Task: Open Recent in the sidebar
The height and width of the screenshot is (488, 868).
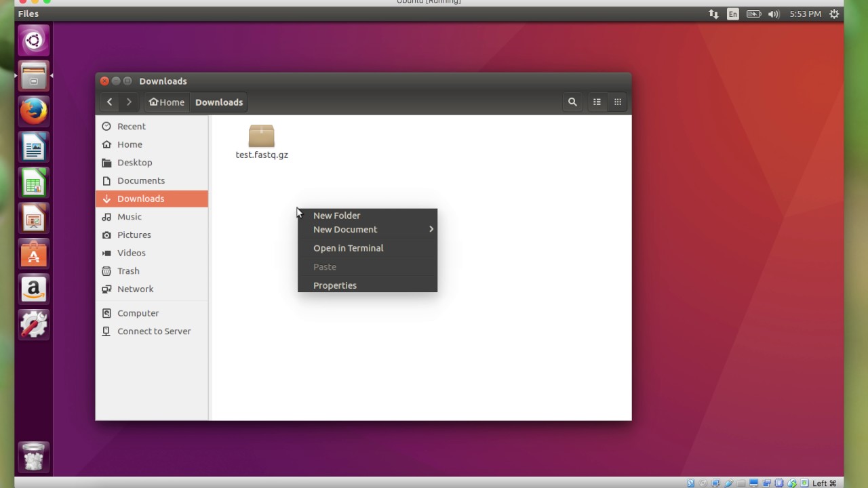Action: tap(152, 126)
